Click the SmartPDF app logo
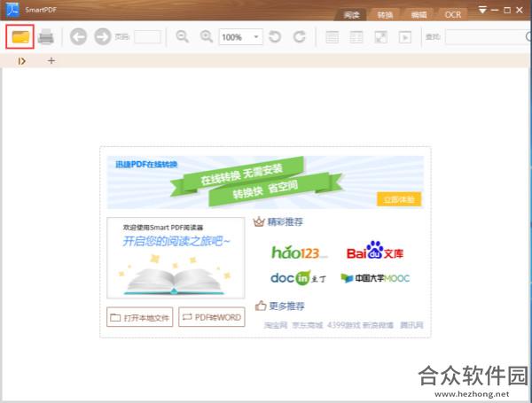 (x=12, y=9)
